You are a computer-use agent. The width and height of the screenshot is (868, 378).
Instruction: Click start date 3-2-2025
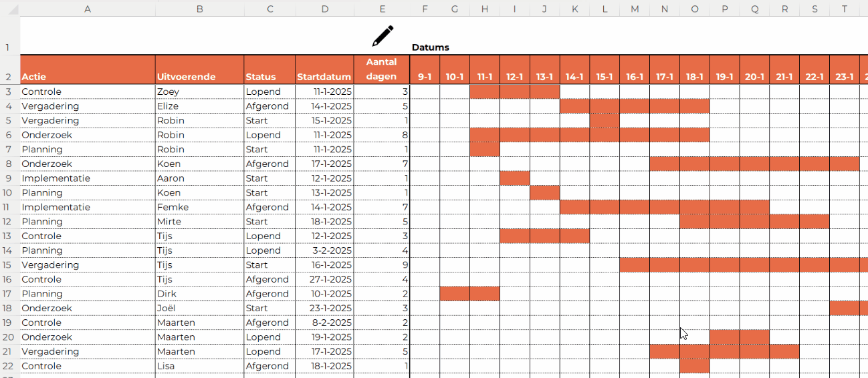(x=324, y=250)
